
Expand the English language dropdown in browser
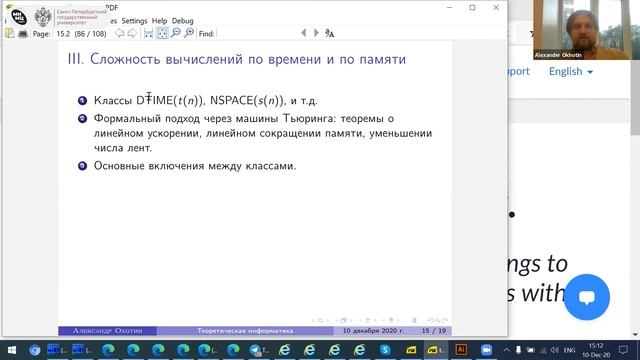pyautogui.click(x=571, y=71)
